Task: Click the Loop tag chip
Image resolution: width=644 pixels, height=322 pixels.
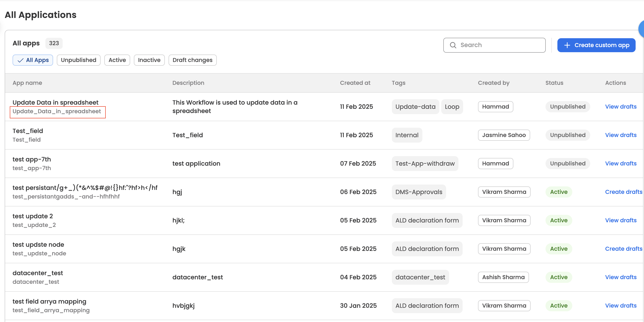Action: (x=452, y=106)
